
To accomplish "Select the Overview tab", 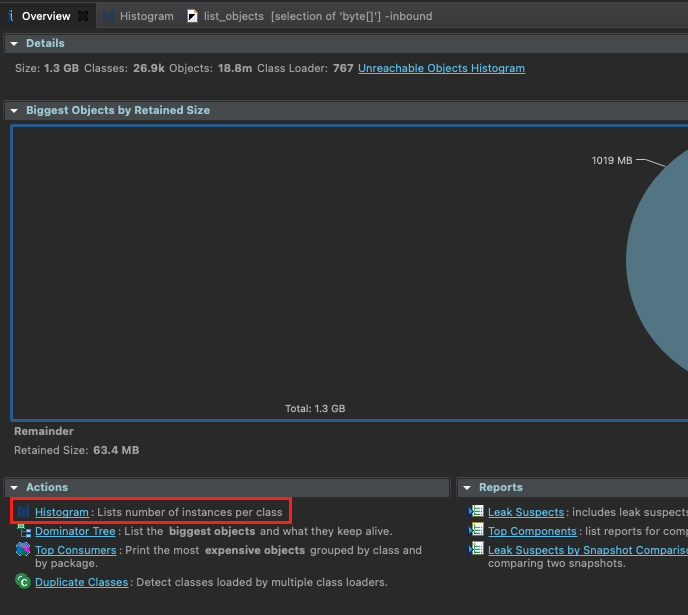I will click(x=46, y=16).
